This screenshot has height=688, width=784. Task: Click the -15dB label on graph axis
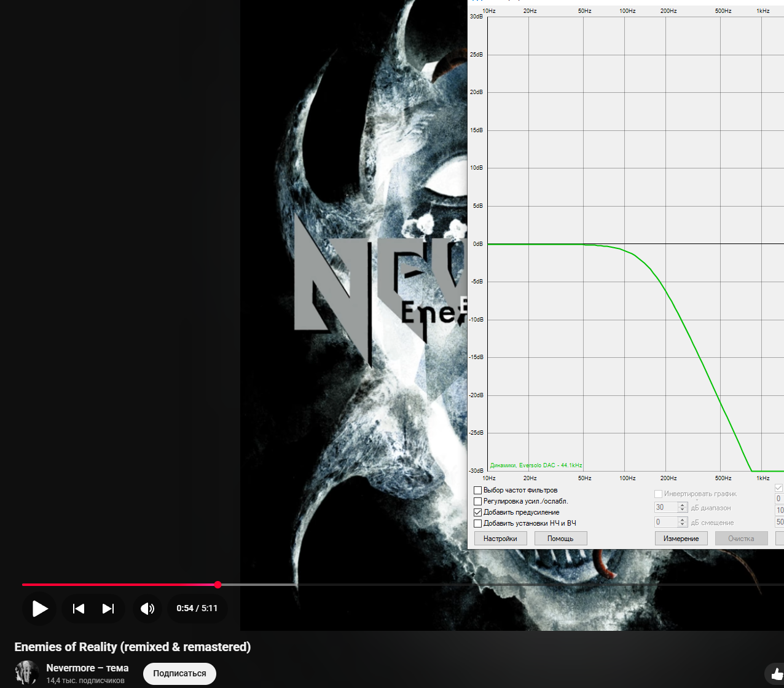coord(477,357)
